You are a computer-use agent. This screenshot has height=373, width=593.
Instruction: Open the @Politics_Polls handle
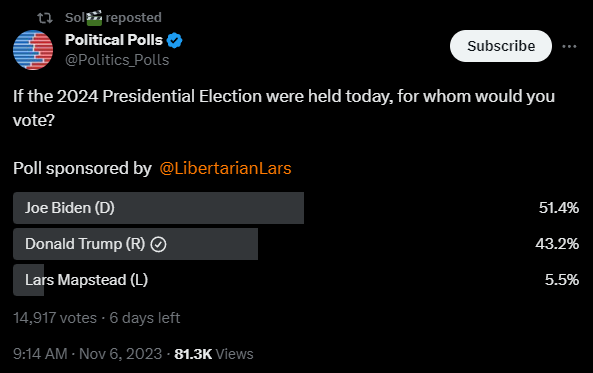(x=117, y=60)
